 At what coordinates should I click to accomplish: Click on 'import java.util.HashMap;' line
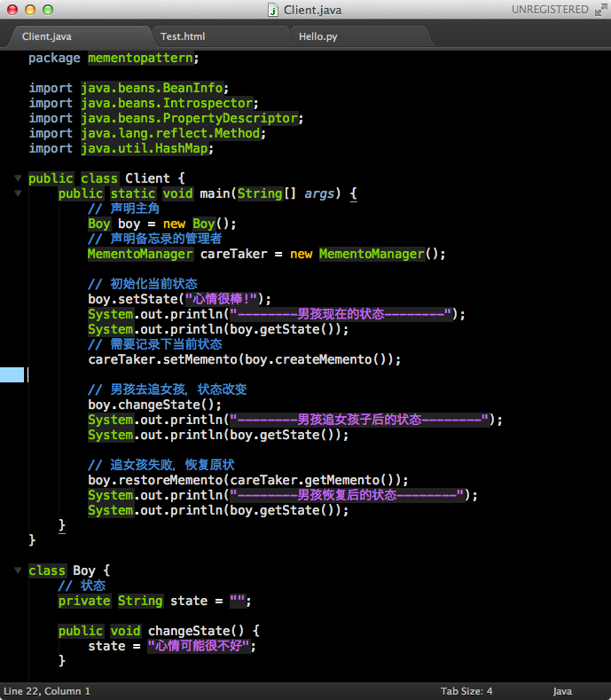point(121,148)
